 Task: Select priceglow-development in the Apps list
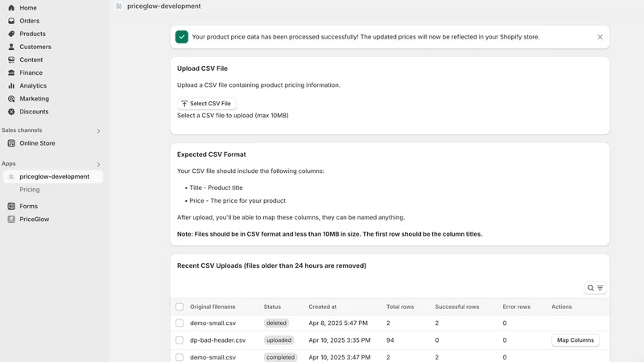point(54,176)
